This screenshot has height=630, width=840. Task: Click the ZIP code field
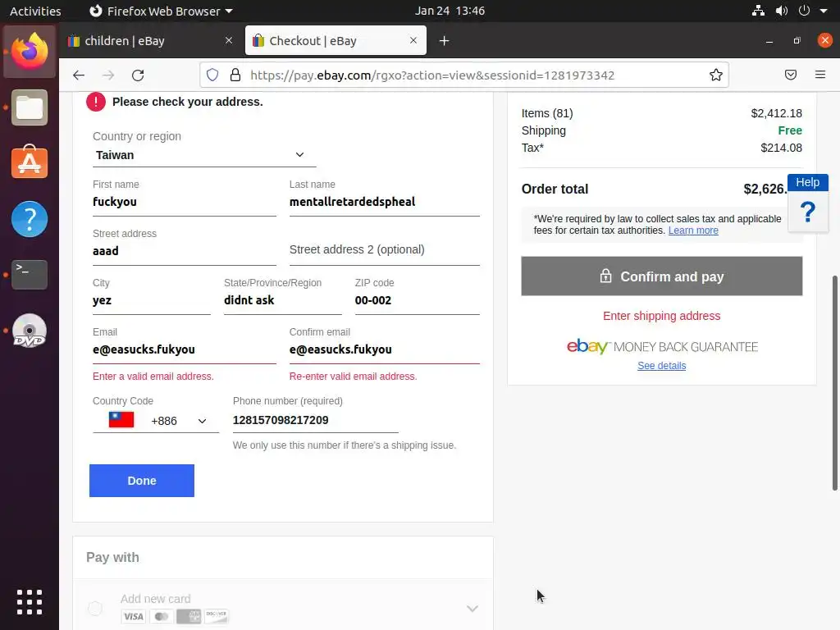418,300
